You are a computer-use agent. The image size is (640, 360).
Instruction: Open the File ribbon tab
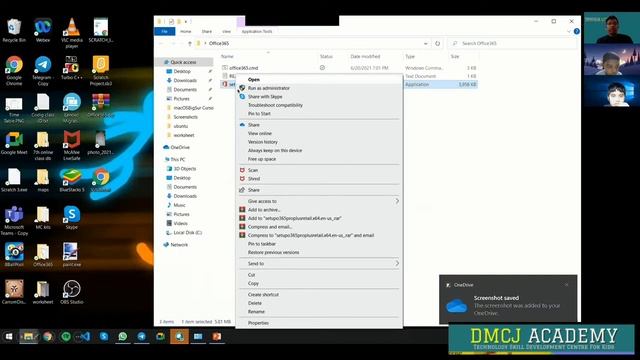click(164, 31)
